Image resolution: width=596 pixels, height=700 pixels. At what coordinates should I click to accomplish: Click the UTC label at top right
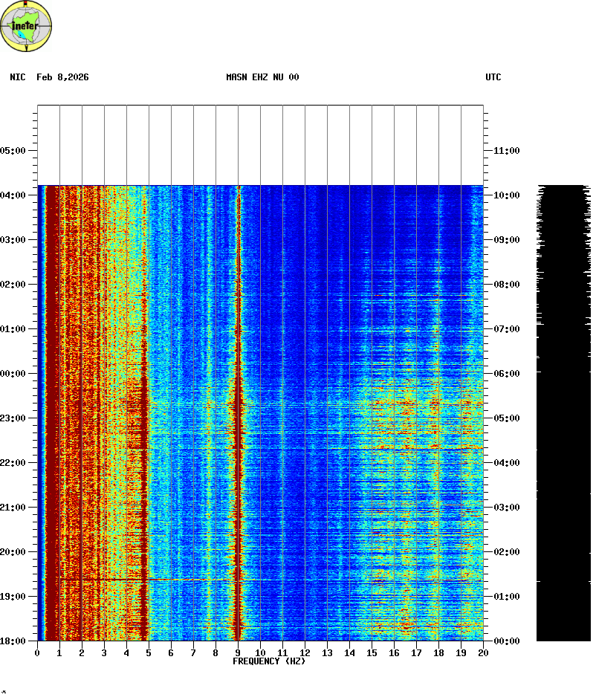(493, 77)
